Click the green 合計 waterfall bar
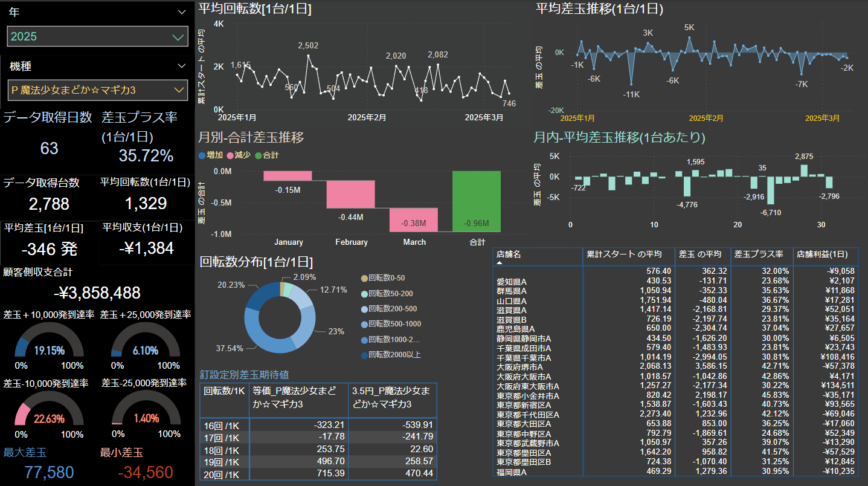The image size is (868, 486). click(x=477, y=201)
